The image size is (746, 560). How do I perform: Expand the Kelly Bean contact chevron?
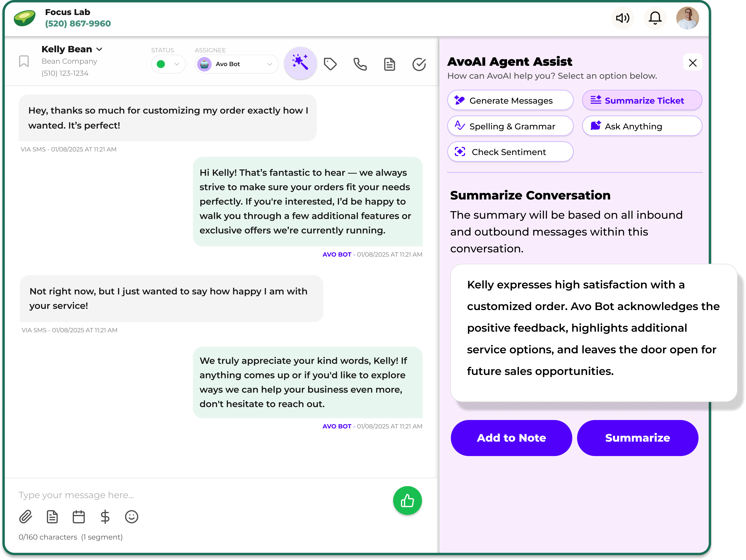click(99, 49)
